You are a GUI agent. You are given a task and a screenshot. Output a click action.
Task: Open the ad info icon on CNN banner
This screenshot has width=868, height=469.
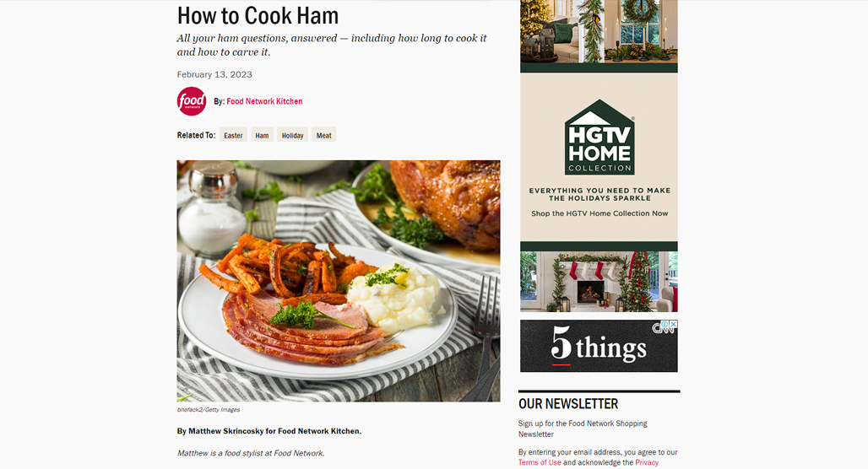click(666, 324)
